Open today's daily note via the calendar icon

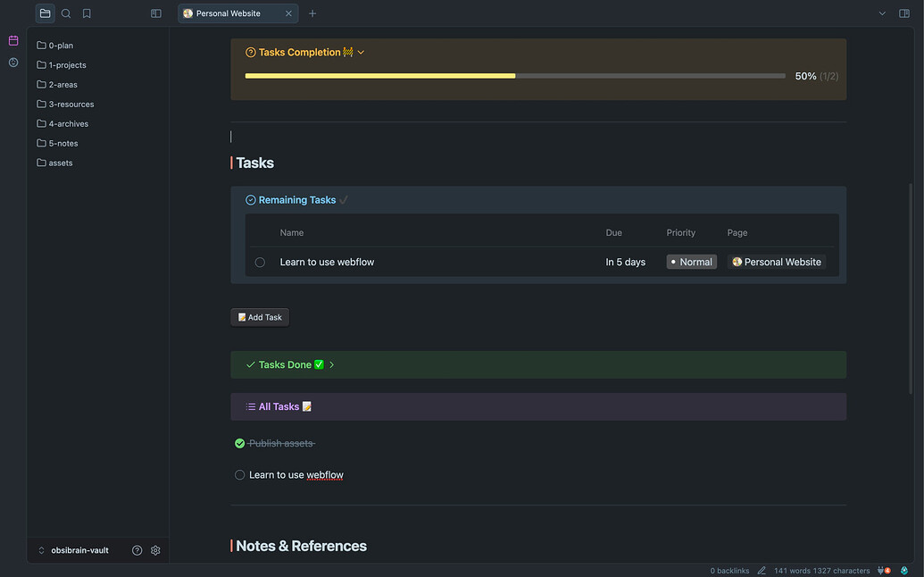12,40
